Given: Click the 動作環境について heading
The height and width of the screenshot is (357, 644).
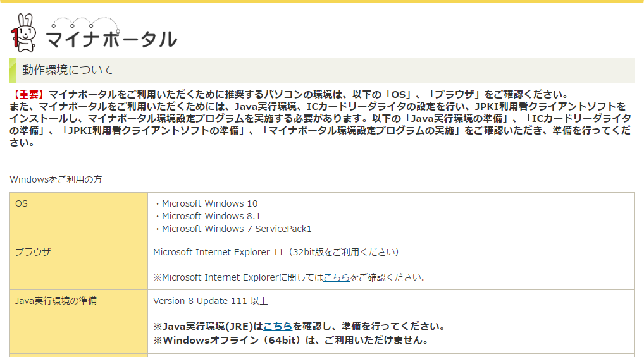Looking at the screenshot, I should (68, 70).
